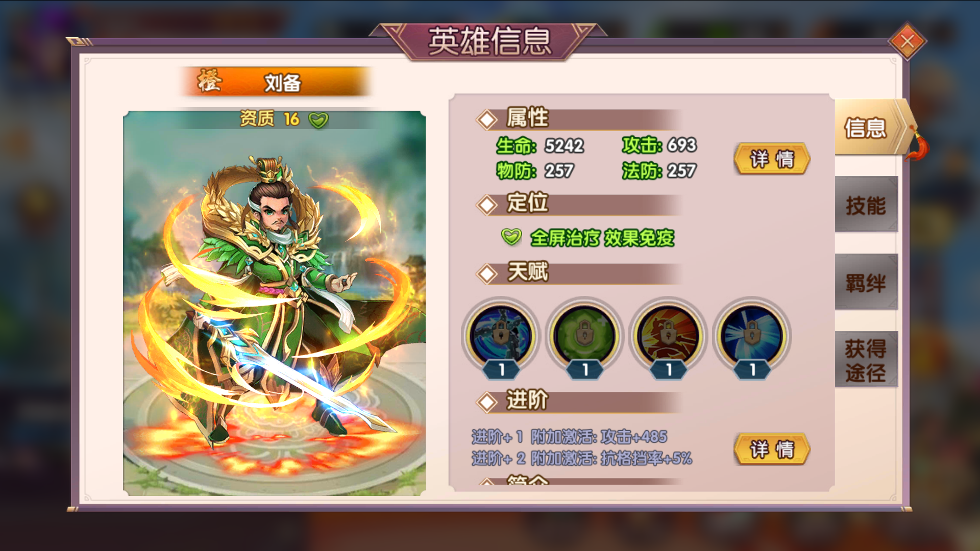Click the diamond marker beside 进阶 header

pos(487,402)
